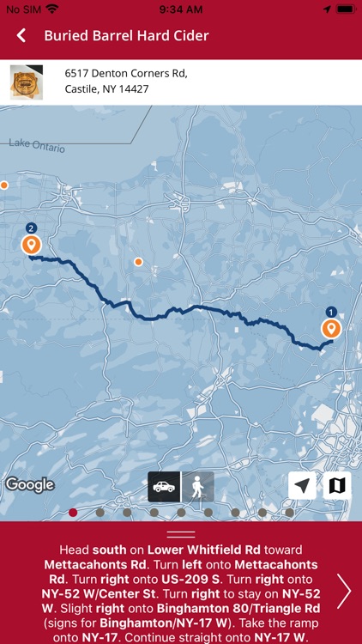
Task: Go back using the left chevron
Action: (21, 36)
